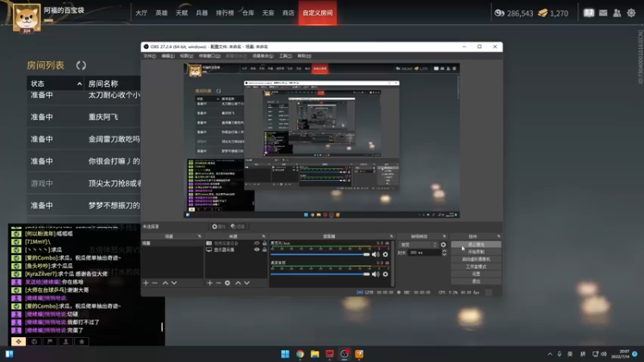The height and width of the screenshot is (362, 644).
Task: Click the player avatar portrait
Action: [27, 18]
